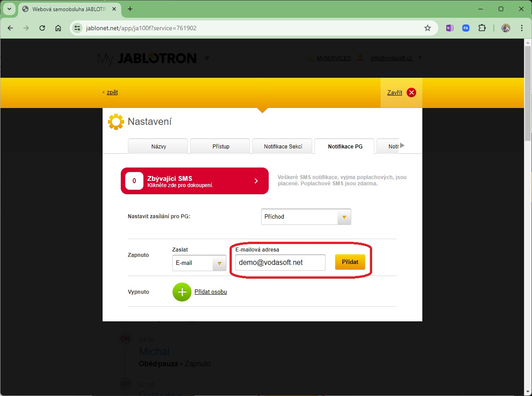Switch to the Názvy tab

pos(159,146)
